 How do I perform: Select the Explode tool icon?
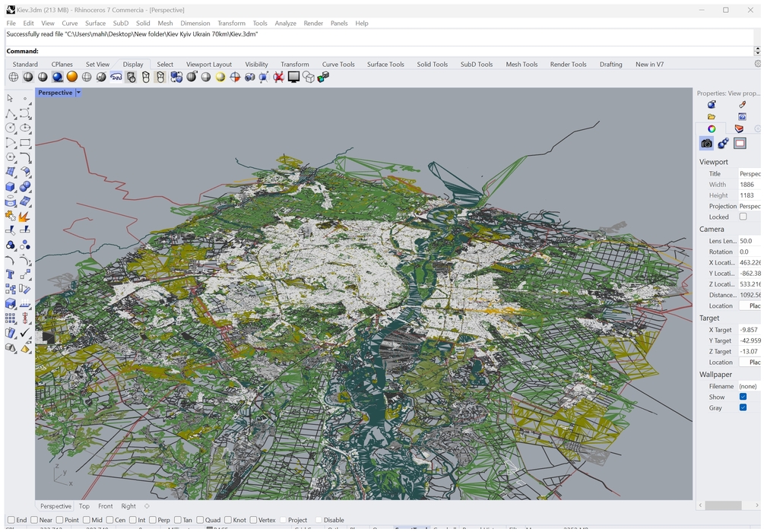pos(25,216)
